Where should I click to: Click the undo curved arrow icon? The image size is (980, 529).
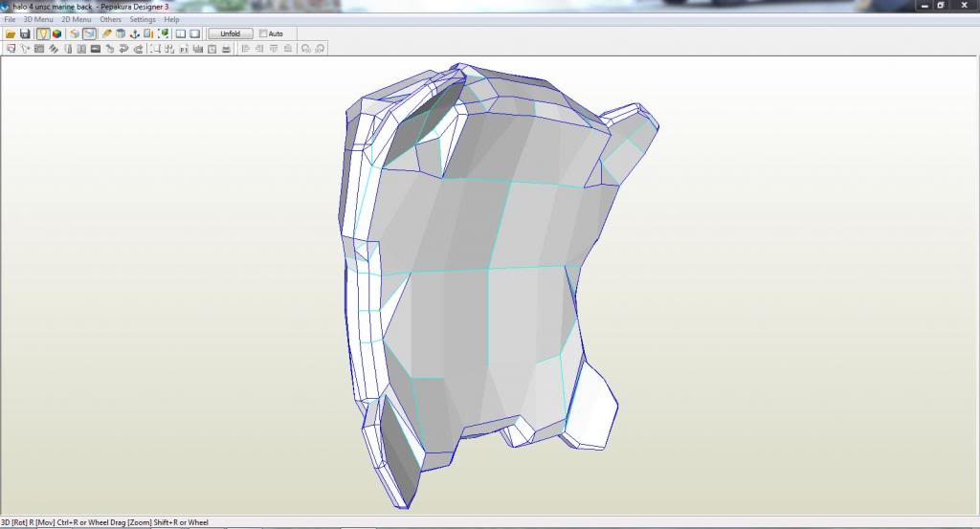[x=123, y=49]
